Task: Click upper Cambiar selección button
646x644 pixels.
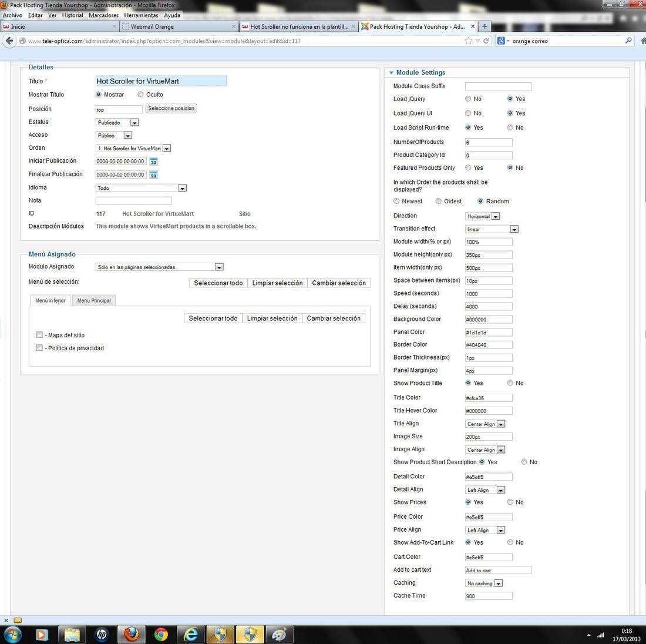Action: click(339, 283)
